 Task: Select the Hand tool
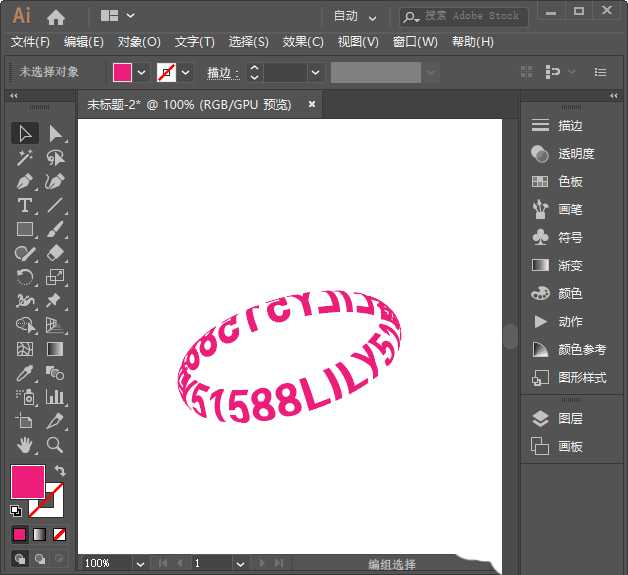click(25, 445)
